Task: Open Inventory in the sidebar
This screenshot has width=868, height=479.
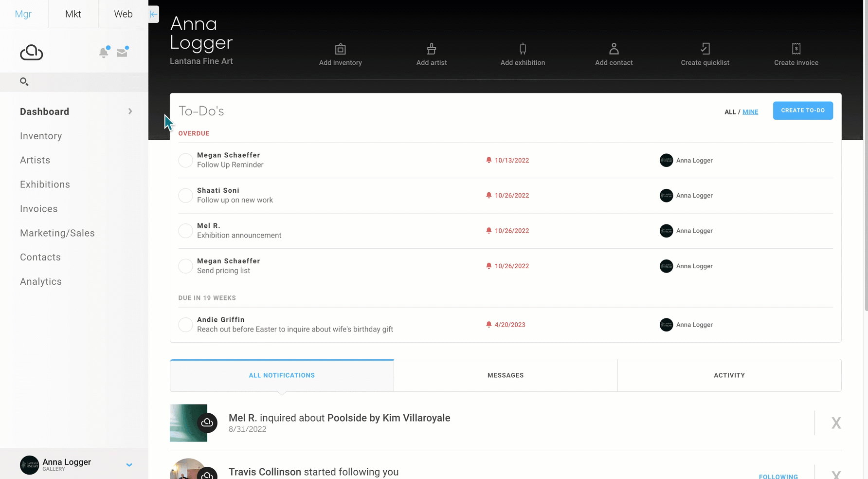Action: [41, 136]
